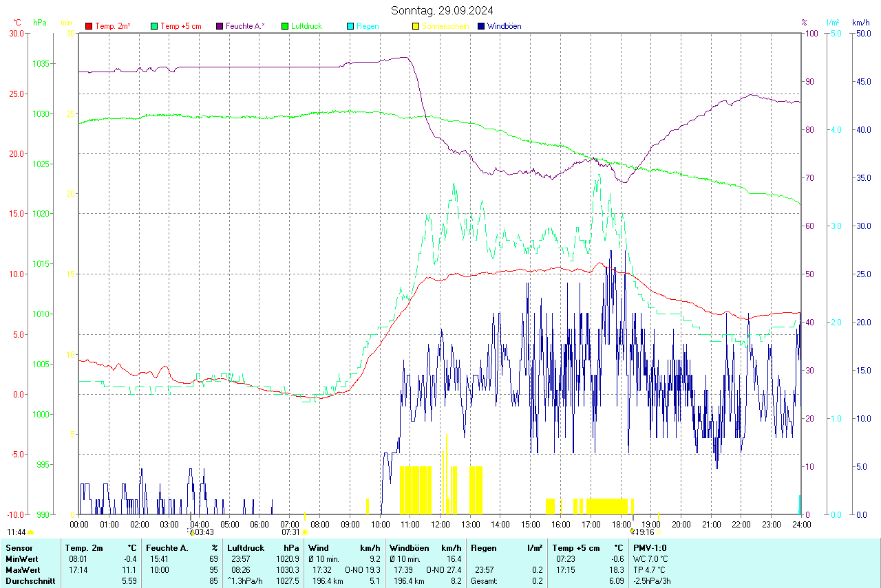The width and height of the screenshot is (881, 588).
Task: Click the '30.0' temperature axis label
Action: pos(17,33)
